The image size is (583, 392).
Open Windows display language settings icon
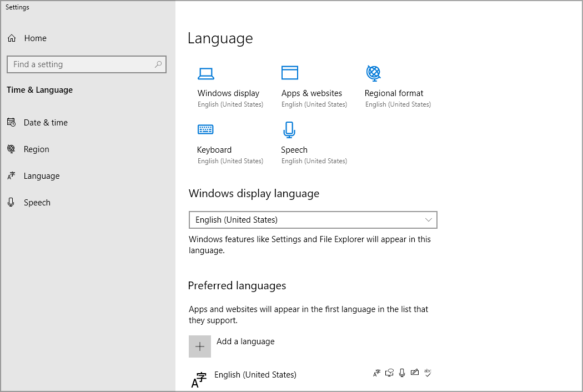[206, 73]
